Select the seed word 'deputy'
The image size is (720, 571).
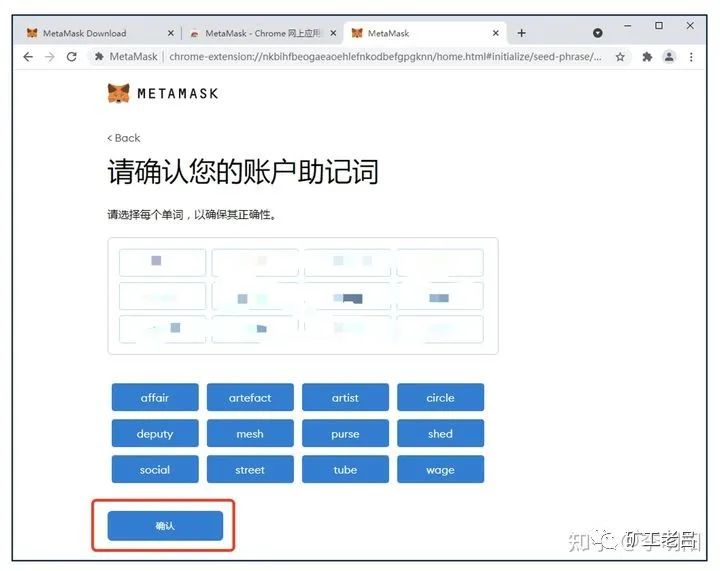(155, 433)
